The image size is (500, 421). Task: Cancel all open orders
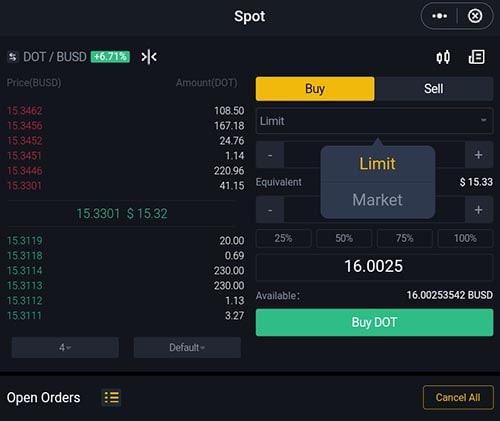tap(458, 397)
